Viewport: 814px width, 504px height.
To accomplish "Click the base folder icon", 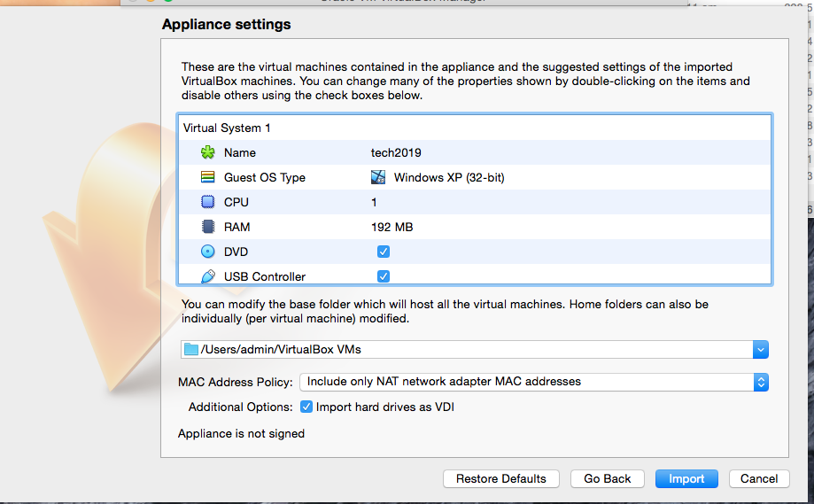I will (191, 349).
